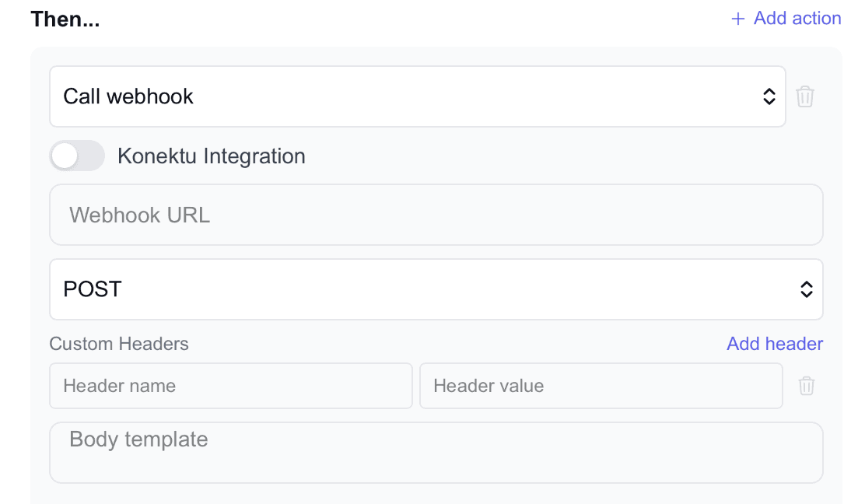The width and height of the screenshot is (865, 504).
Task: Focus the Webhook URL input field
Action: pyautogui.click(x=436, y=215)
